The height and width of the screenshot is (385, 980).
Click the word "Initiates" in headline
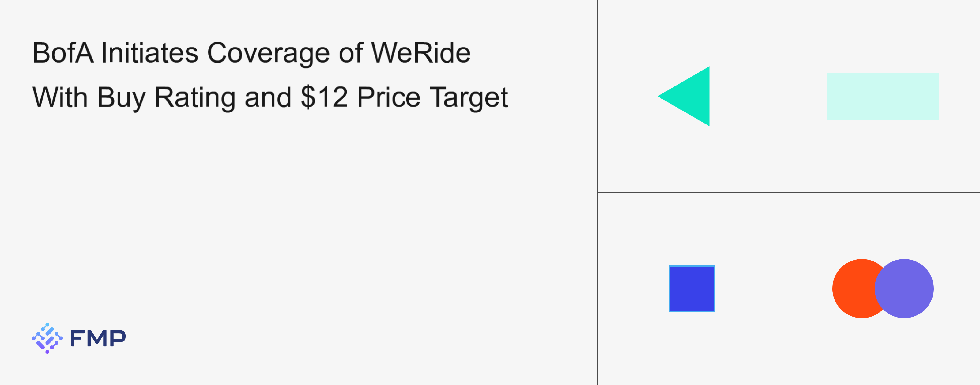(149, 53)
